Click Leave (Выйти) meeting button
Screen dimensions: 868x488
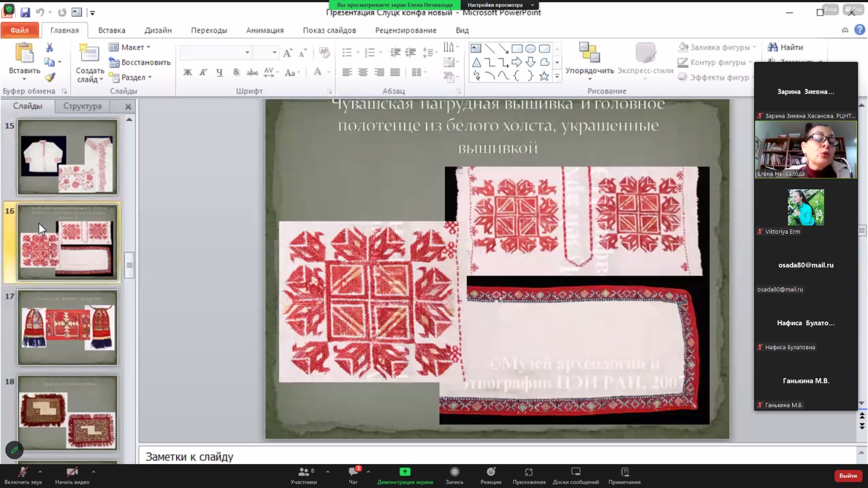click(x=848, y=476)
